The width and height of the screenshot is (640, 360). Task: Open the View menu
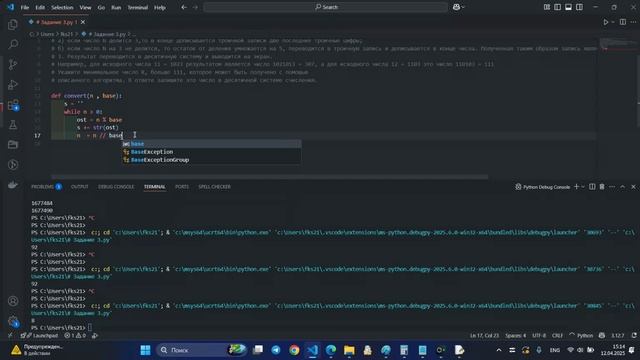click(85, 7)
